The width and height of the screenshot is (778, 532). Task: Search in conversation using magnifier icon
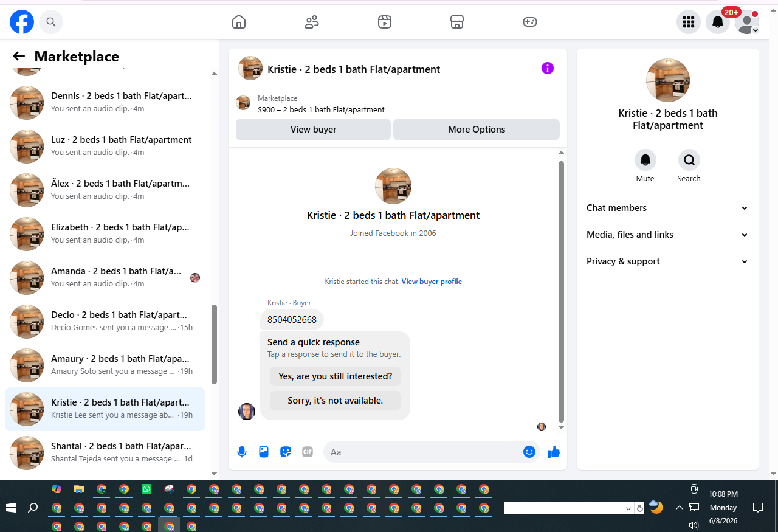pos(689,160)
